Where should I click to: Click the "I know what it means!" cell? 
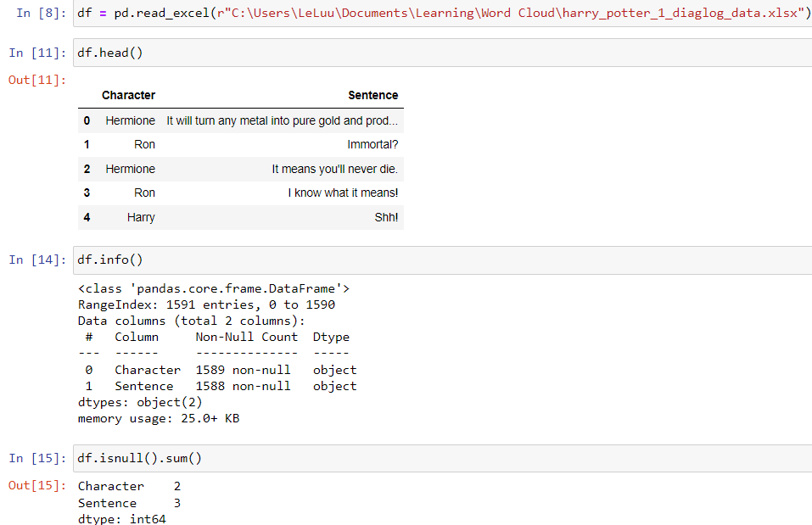pyautogui.click(x=343, y=193)
